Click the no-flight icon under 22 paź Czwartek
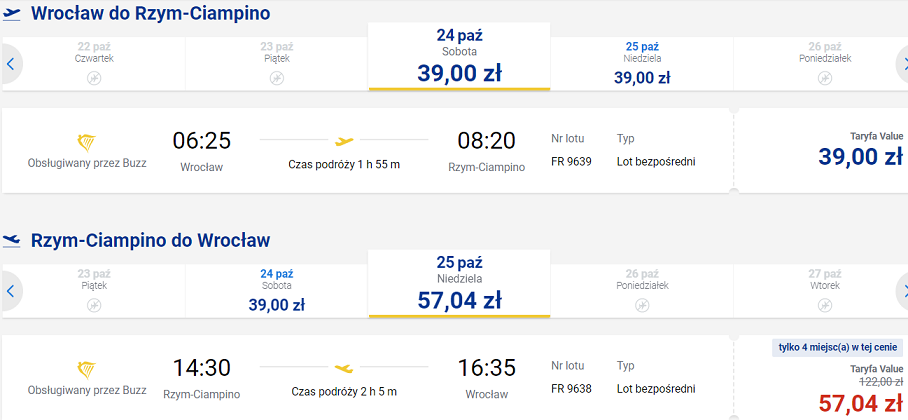Viewport: 908px width, 420px height. (94, 78)
